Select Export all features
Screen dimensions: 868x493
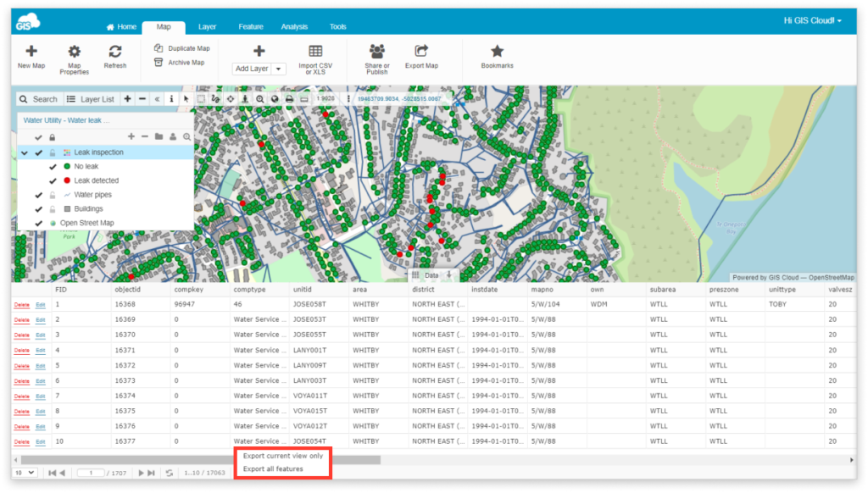[x=273, y=468]
